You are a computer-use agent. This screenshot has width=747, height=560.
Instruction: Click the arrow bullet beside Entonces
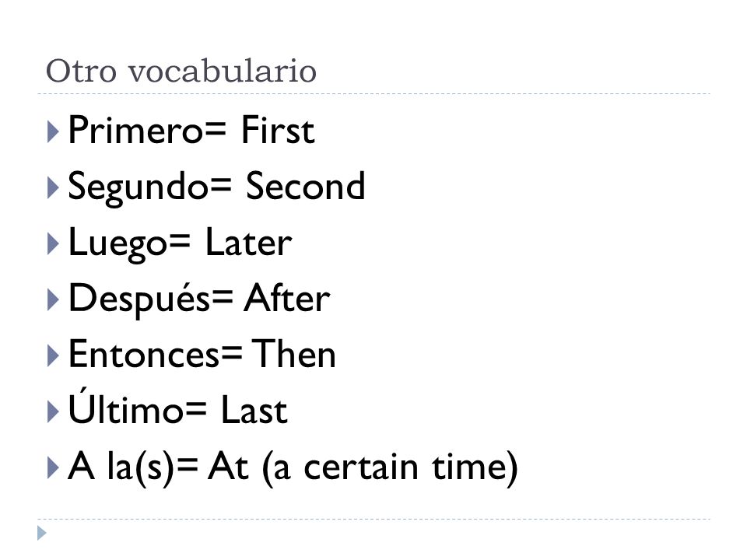click(x=53, y=356)
